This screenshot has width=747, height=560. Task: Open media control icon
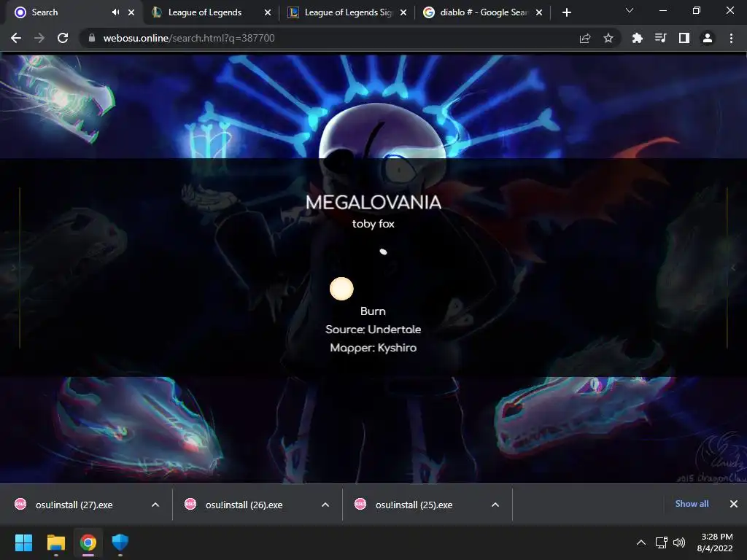click(661, 38)
